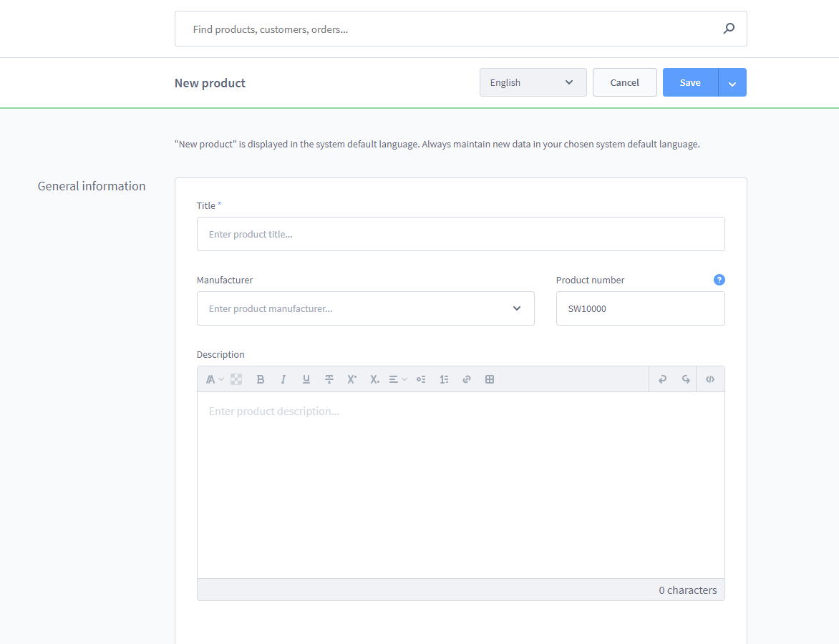
Task: Open the text alignment dropdown
Action: click(x=398, y=379)
